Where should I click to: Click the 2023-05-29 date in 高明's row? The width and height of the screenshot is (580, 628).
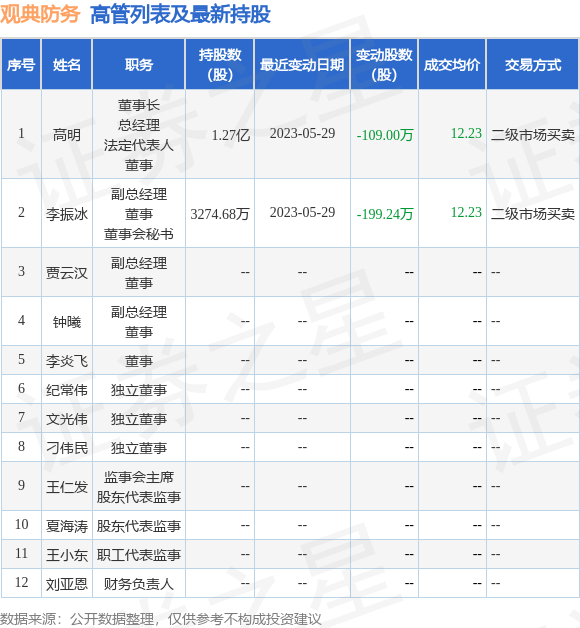[302, 133]
